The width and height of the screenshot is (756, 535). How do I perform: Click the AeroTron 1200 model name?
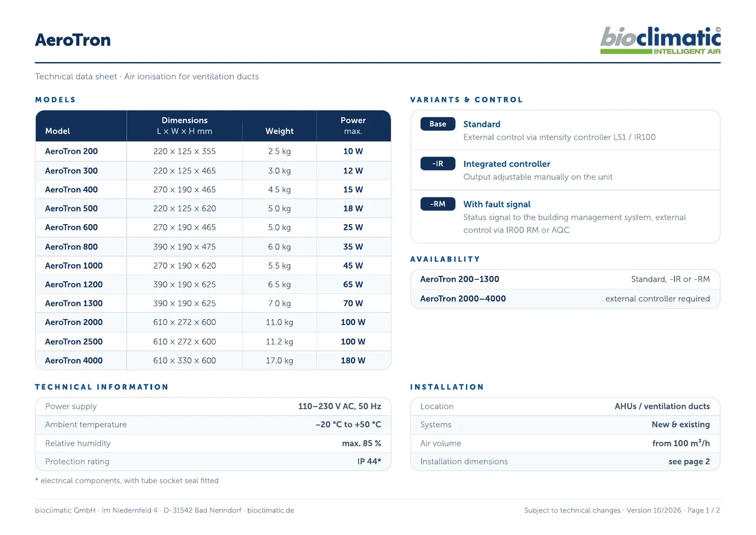point(74,285)
